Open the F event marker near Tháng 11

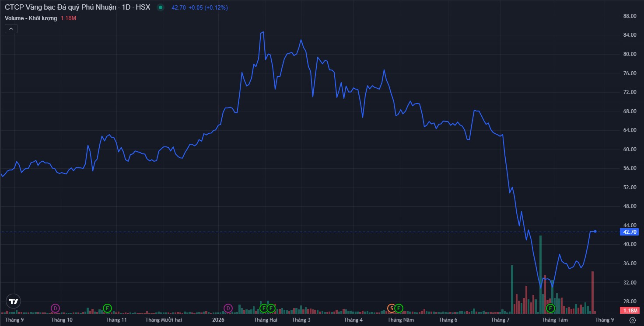point(107,308)
